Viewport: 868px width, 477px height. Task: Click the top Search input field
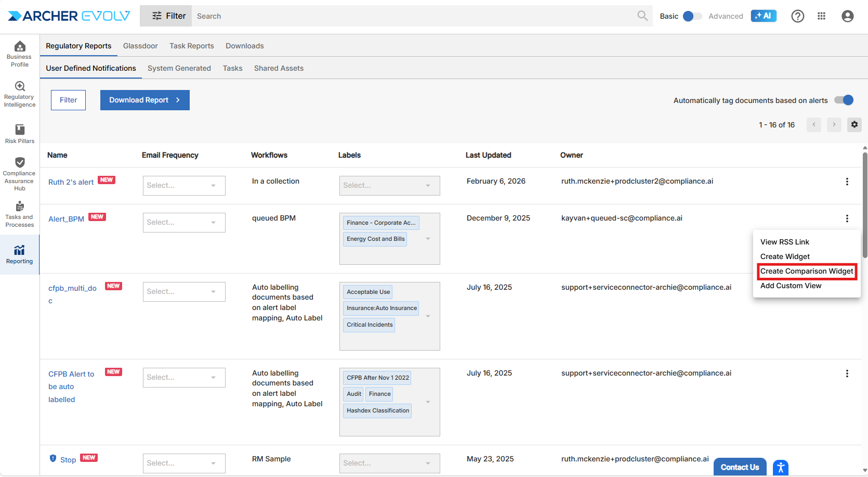point(416,16)
